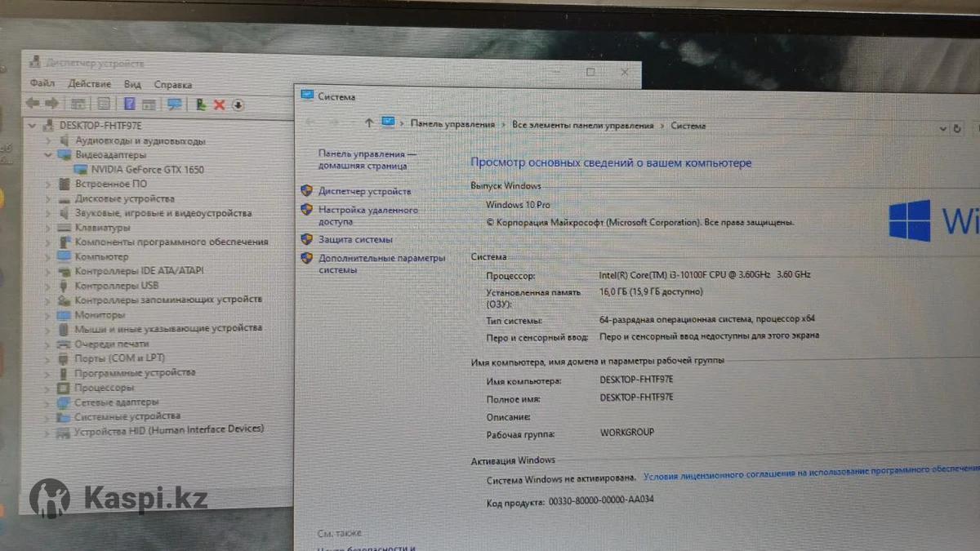Open the Действие menu
The width and height of the screenshot is (980, 551).
tap(90, 83)
